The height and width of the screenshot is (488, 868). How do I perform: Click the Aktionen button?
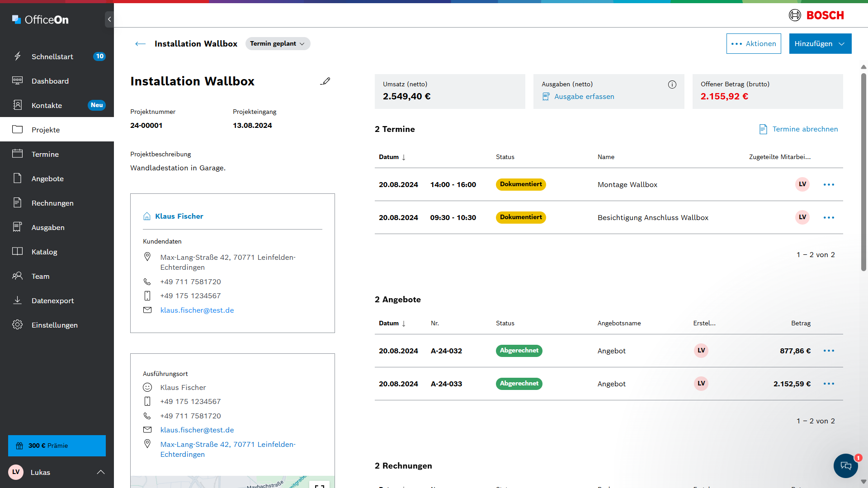pyautogui.click(x=753, y=44)
